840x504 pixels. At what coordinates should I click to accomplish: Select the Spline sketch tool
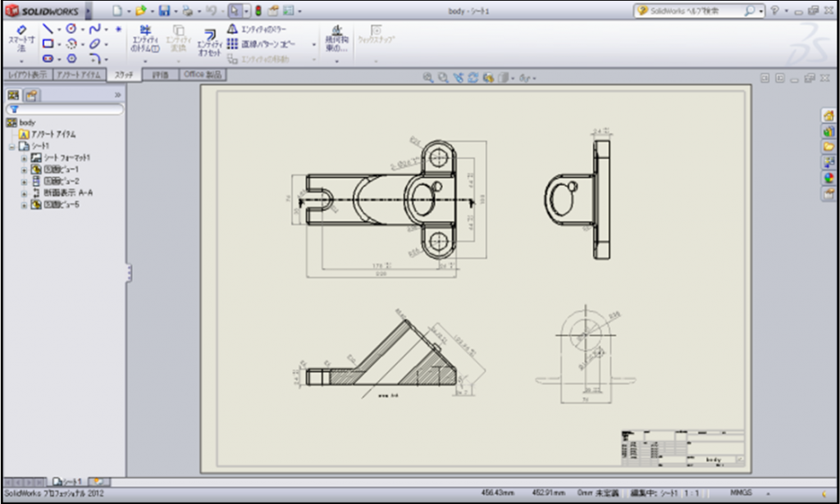click(94, 29)
